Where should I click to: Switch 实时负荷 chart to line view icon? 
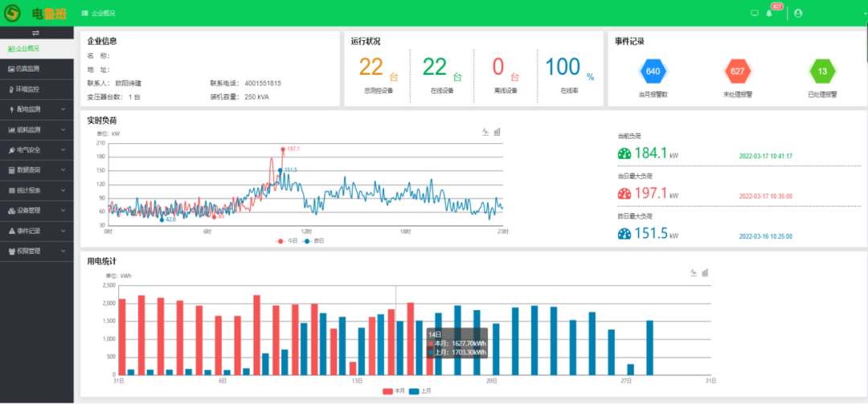[x=485, y=132]
